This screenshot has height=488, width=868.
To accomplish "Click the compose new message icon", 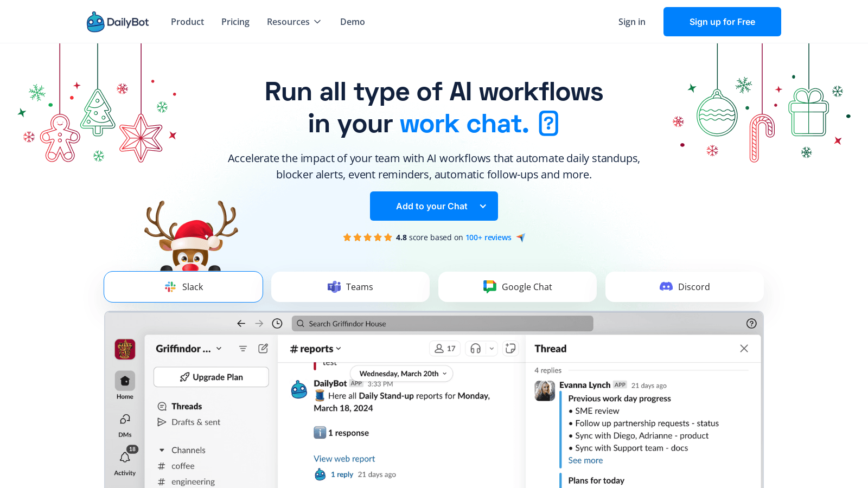I will pyautogui.click(x=263, y=349).
